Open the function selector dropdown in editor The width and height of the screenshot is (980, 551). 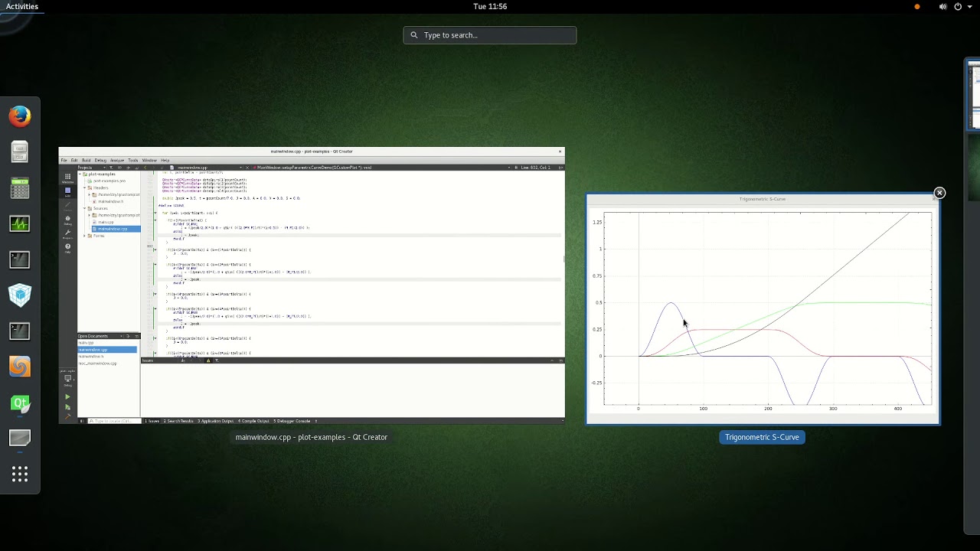[x=508, y=168]
